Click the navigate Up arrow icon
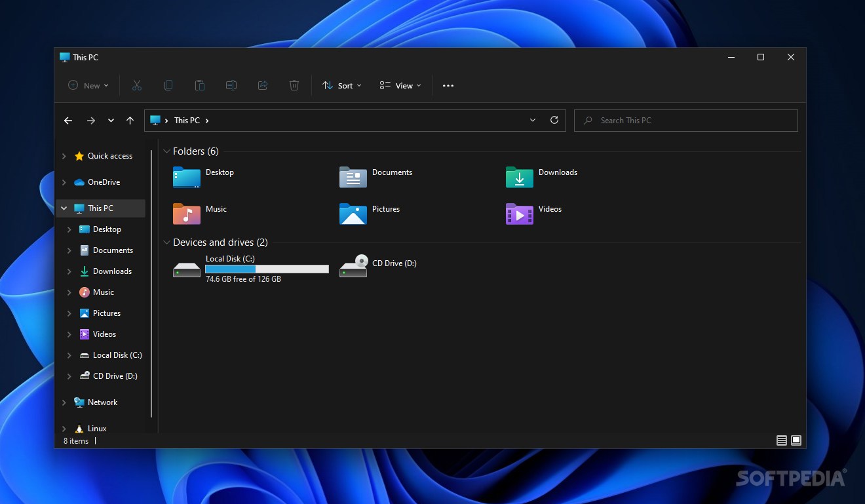 click(130, 120)
